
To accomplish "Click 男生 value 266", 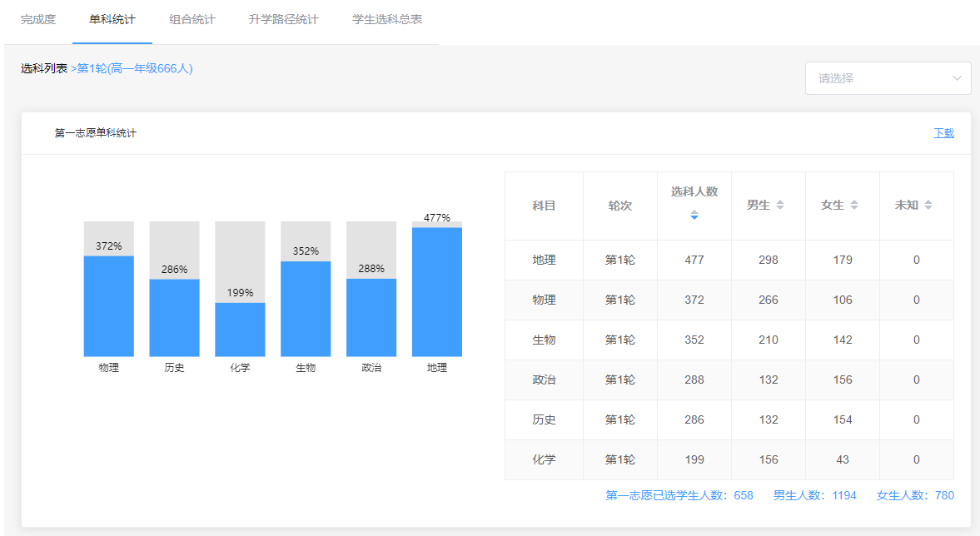I will coord(769,300).
